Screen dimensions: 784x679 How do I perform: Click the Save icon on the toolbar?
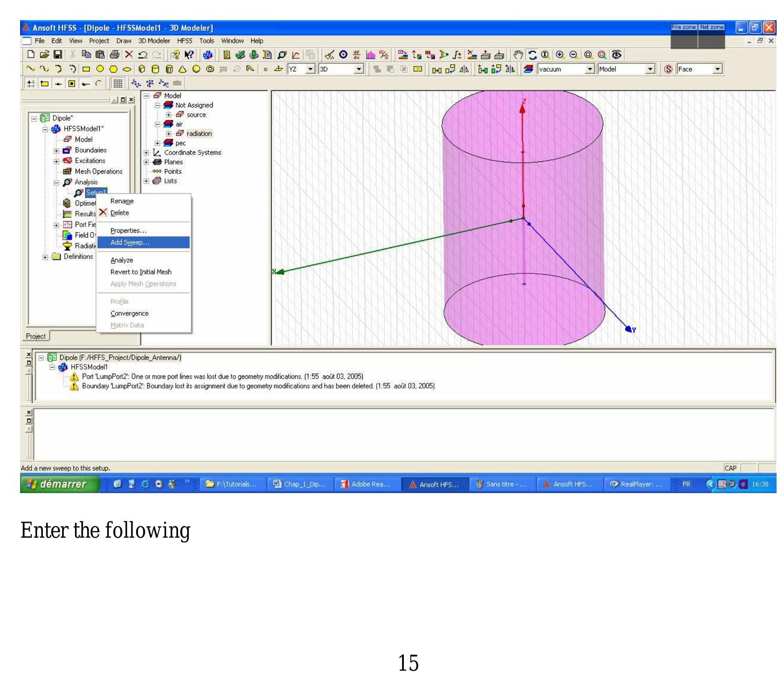(58, 54)
